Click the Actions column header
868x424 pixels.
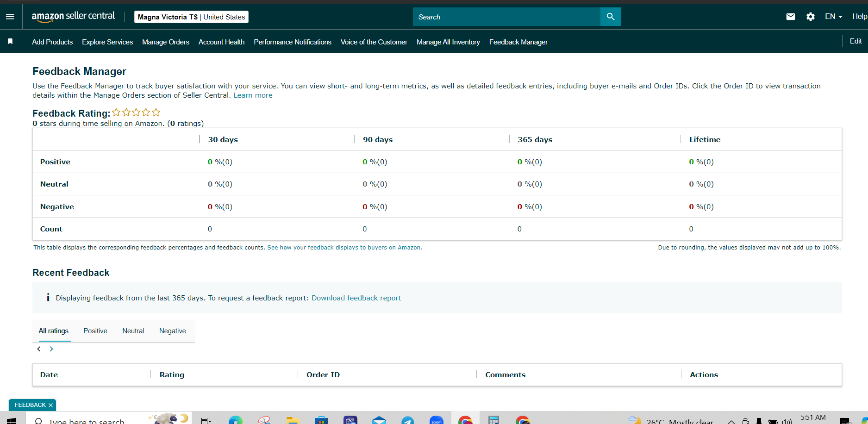704,375
